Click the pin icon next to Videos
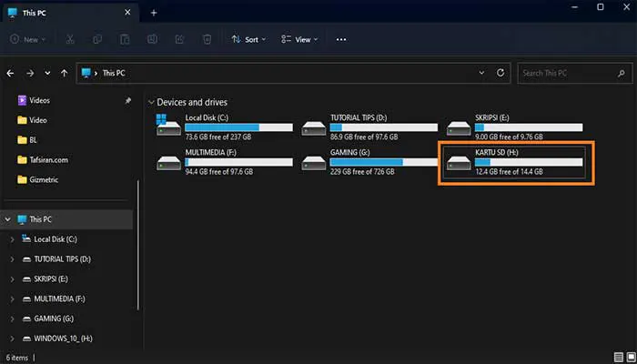The height and width of the screenshot is (364, 637). pyautogui.click(x=128, y=100)
